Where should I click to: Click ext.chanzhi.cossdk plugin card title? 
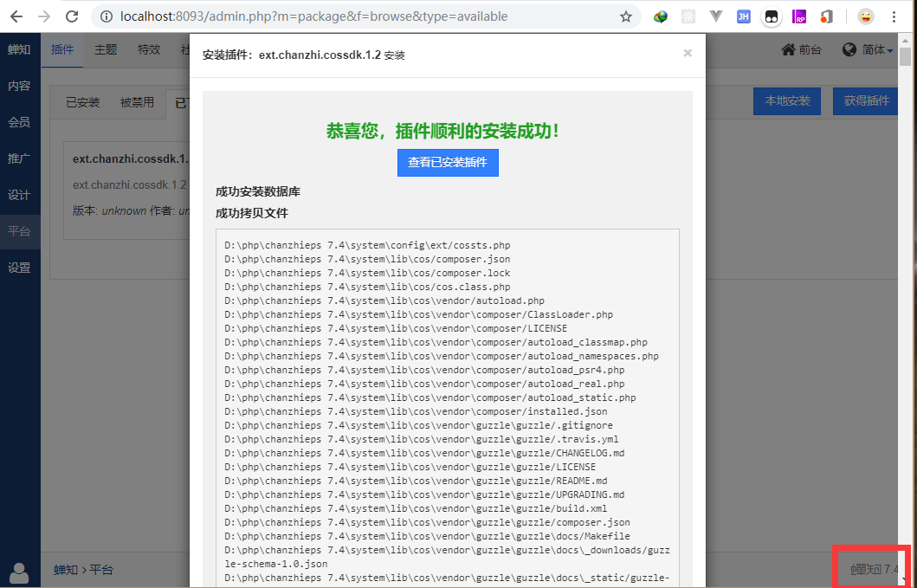tap(131, 159)
